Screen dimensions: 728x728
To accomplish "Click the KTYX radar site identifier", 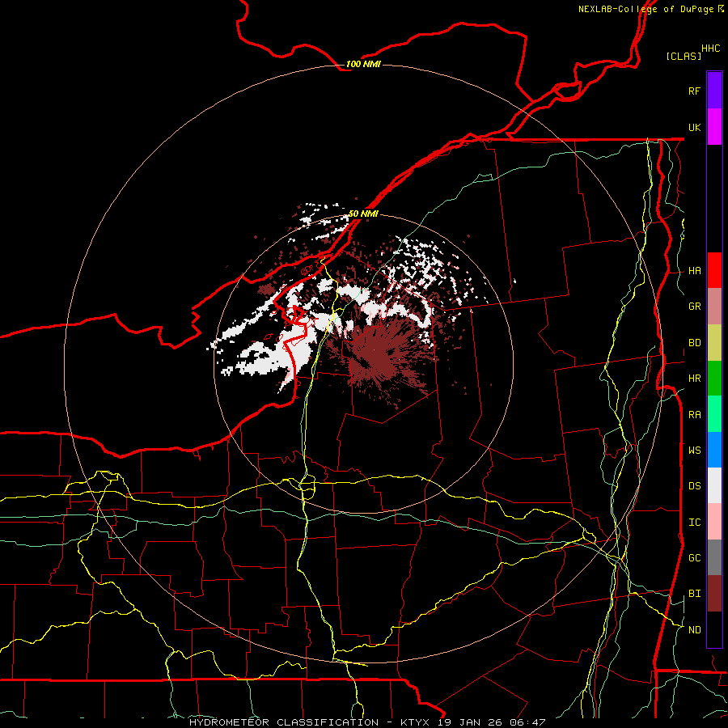I will click(416, 722).
